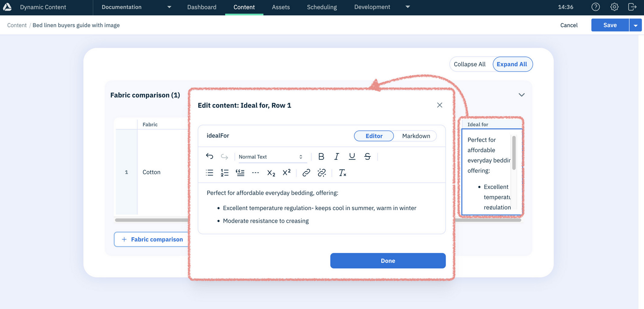This screenshot has width=644, height=309.
Task: Collapse the Fabric comparison section chevron
Action: coord(521,95)
